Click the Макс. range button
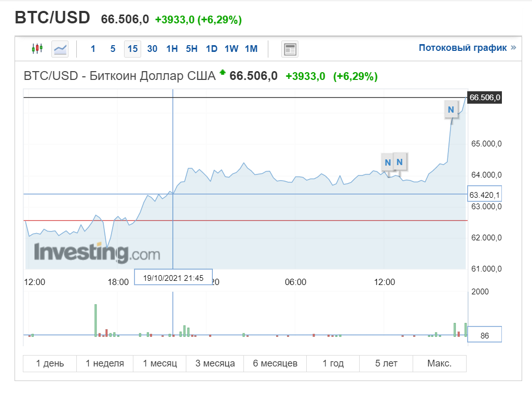The image size is (532, 394). click(439, 363)
